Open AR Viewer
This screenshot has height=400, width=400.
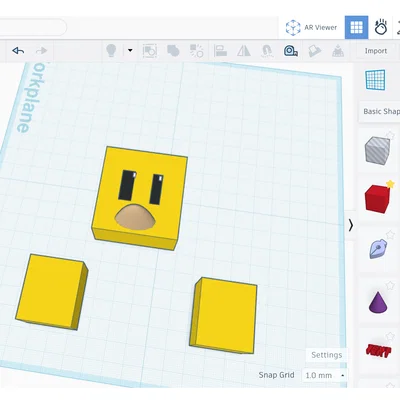[311, 27]
